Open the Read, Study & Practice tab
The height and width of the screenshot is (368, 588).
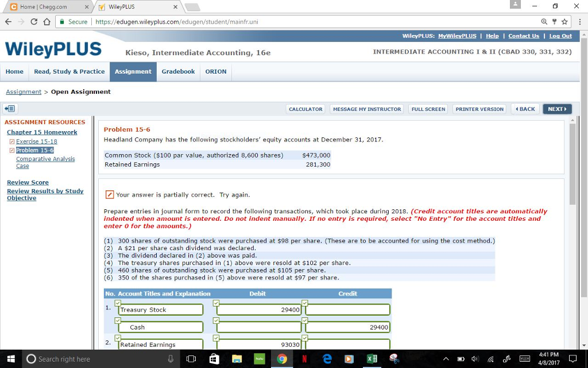(x=69, y=71)
